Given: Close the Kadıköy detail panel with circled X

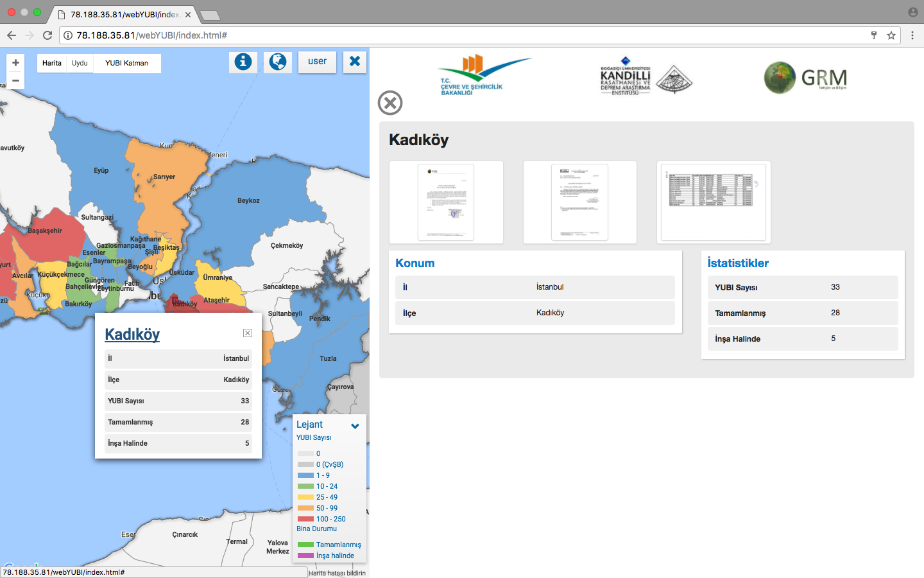Looking at the screenshot, I should [x=390, y=103].
